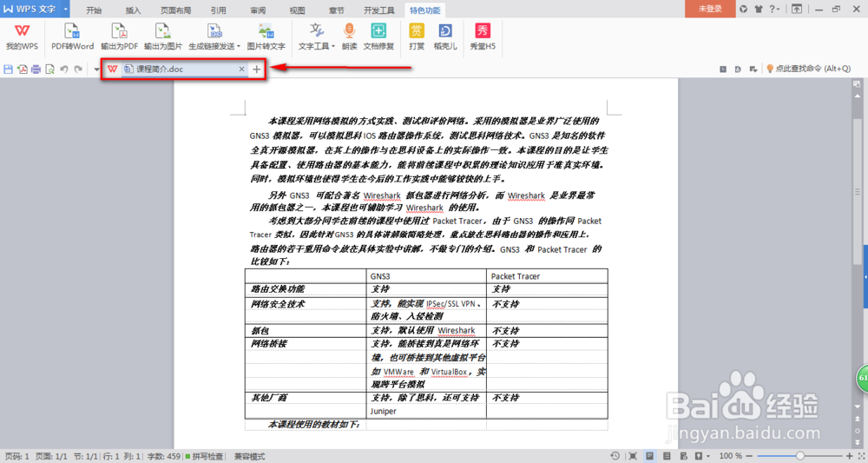Image resolution: width=868 pixels, height=463 pixels.
Task: Switch to the 章节 ribbon tab
Action: pyautogui.click(x=337, y=10)
